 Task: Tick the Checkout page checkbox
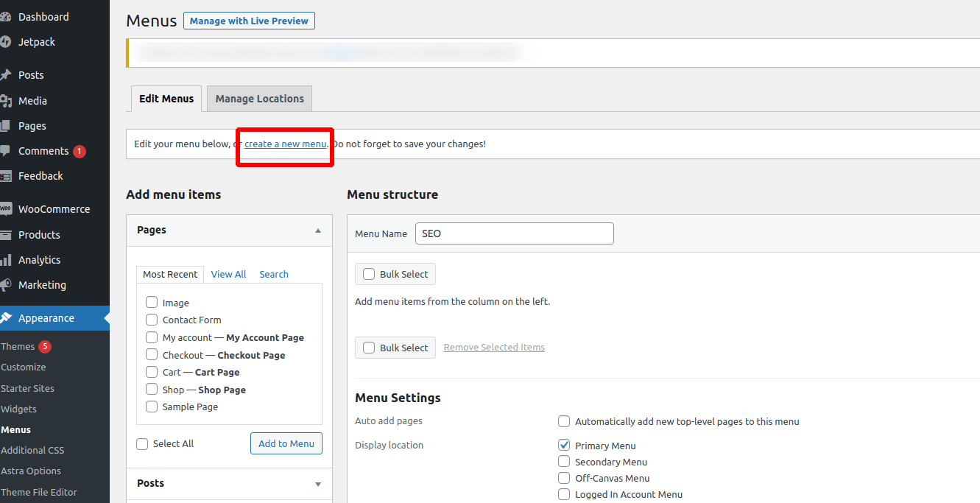152,354
